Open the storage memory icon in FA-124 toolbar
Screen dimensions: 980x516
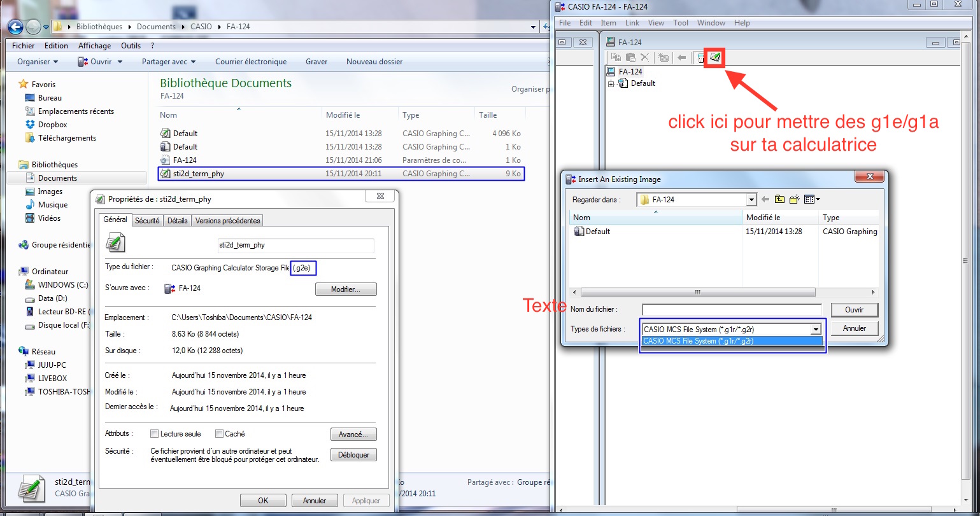pos(715,58)
